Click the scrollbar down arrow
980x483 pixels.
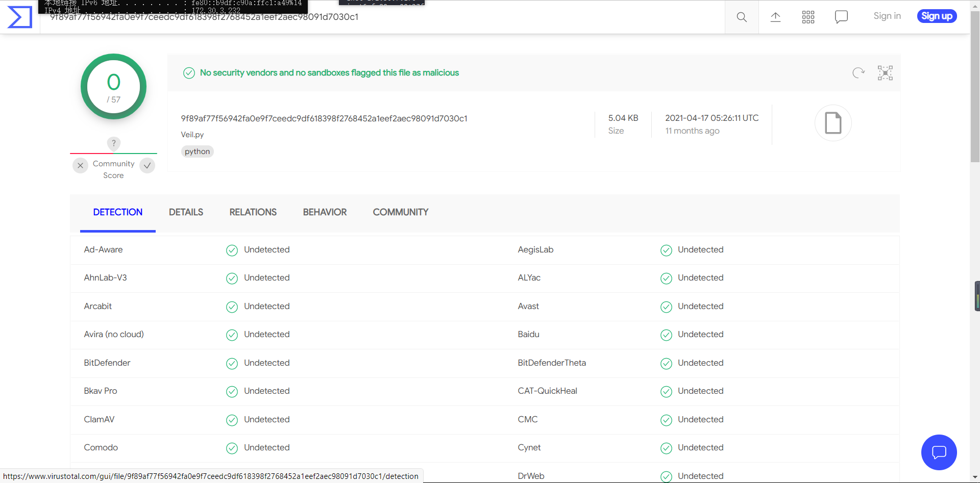coord(975,478)
